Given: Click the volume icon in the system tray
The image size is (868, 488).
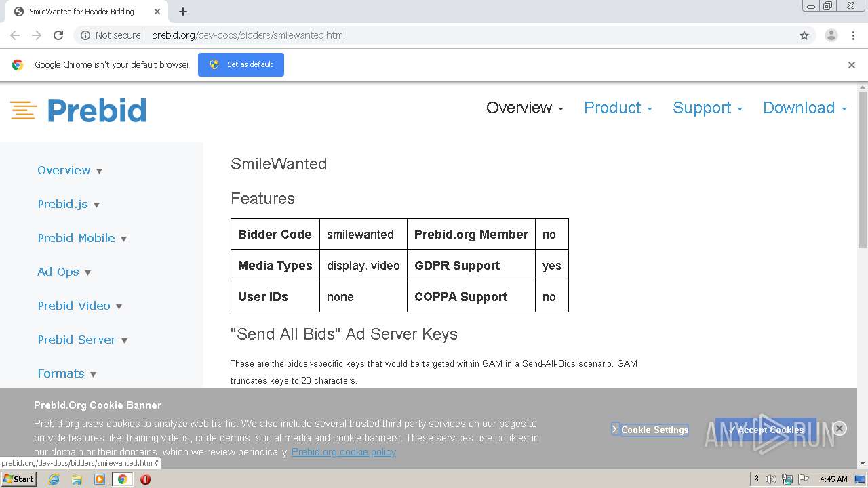Looking at the screenshot, I should (x=771, y=479).
